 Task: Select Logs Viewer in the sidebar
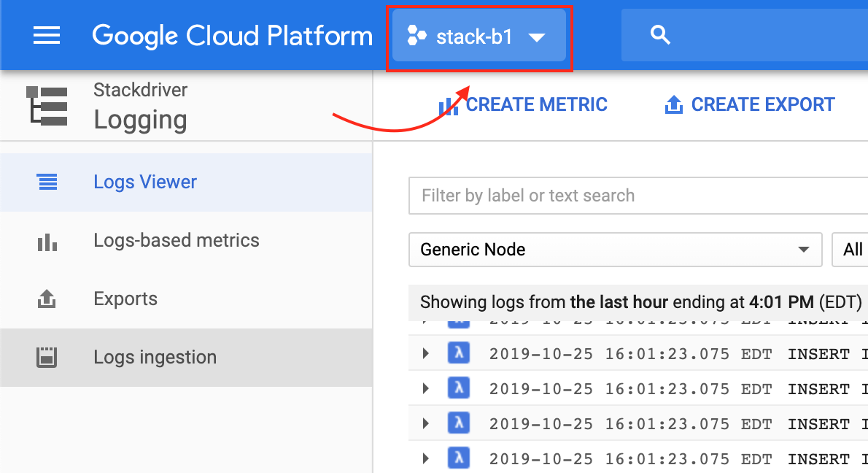point(186,182)
